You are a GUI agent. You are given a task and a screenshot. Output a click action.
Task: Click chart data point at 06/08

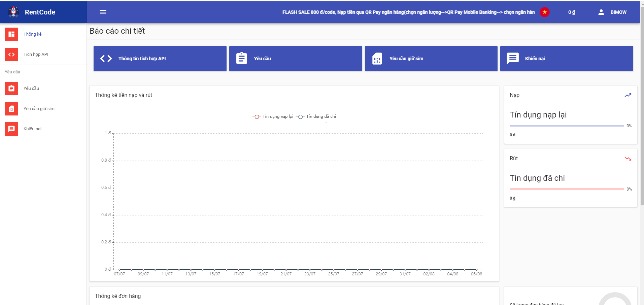[x=476, y=270]
